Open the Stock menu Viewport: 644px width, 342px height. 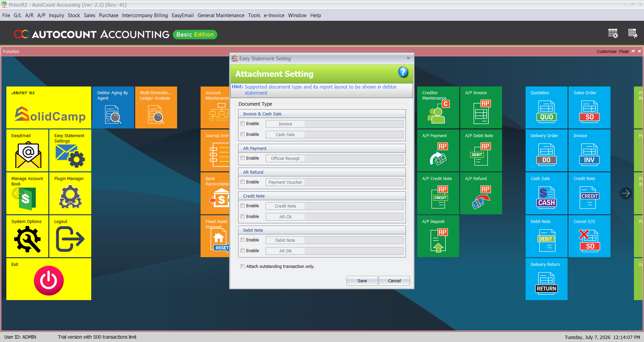[x=74, y=15]
